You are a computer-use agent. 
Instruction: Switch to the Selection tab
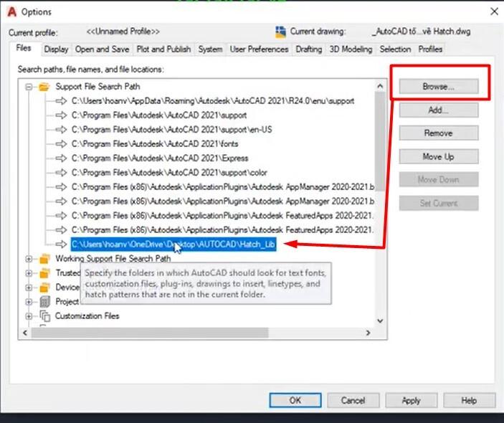point(395,49)
